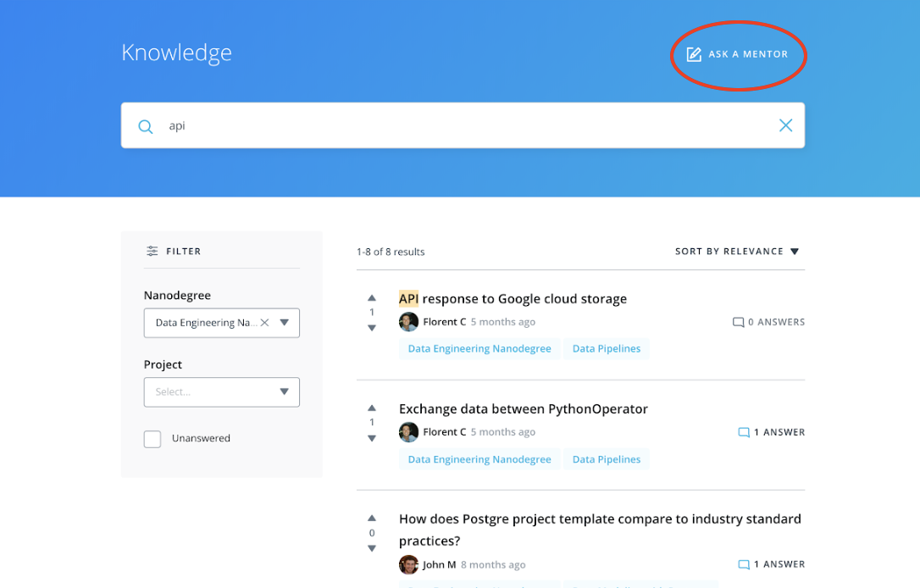
Task: Upvote the 'API response to Google cloud storage' question
Action: (372, 298)
